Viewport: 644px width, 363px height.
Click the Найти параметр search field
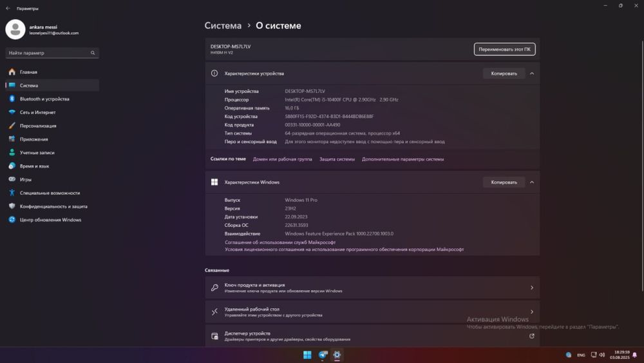[x=52, y=53]
